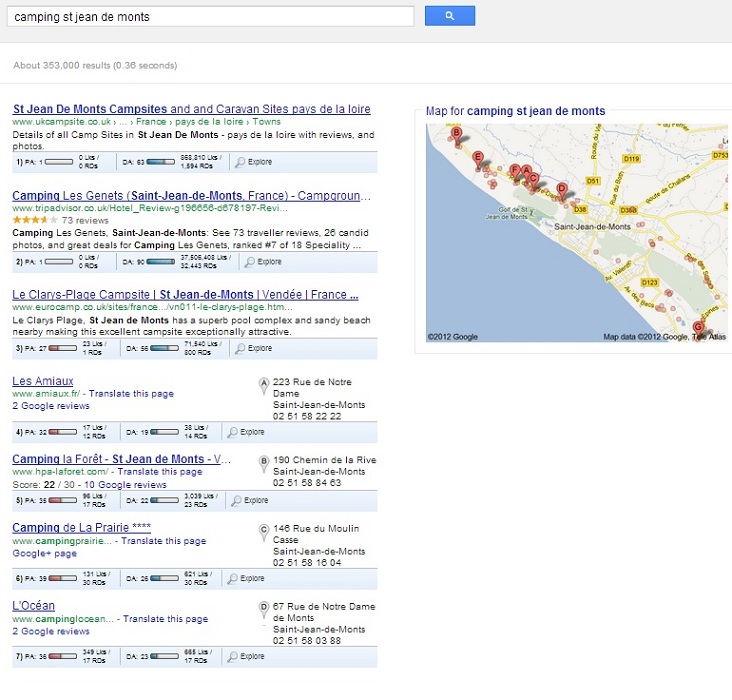The height and width of the screenshot is (700, 732).
Task: Open 2 Google reviews for Les Amiaux
Action: click(x=51, y=406)
